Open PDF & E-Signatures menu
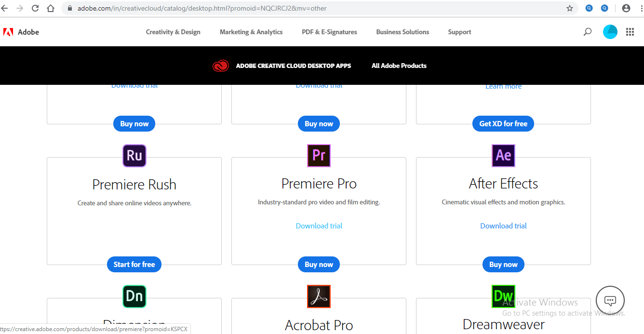644x334 pixels. [329, 32]
